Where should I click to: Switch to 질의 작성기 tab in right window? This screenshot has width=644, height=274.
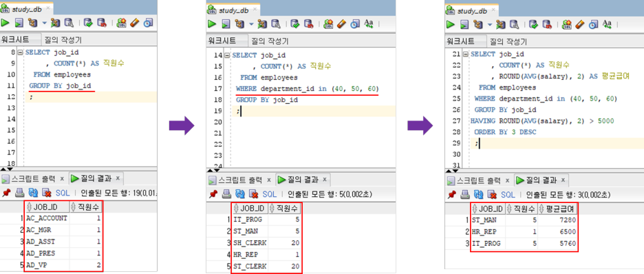508,41
